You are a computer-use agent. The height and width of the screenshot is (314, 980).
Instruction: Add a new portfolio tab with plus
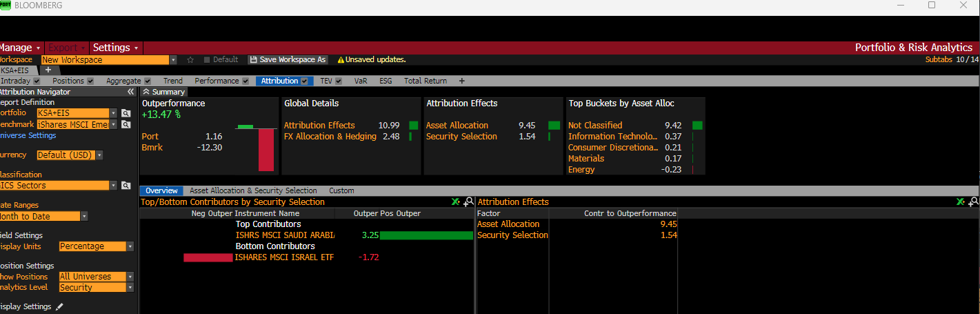48,70
